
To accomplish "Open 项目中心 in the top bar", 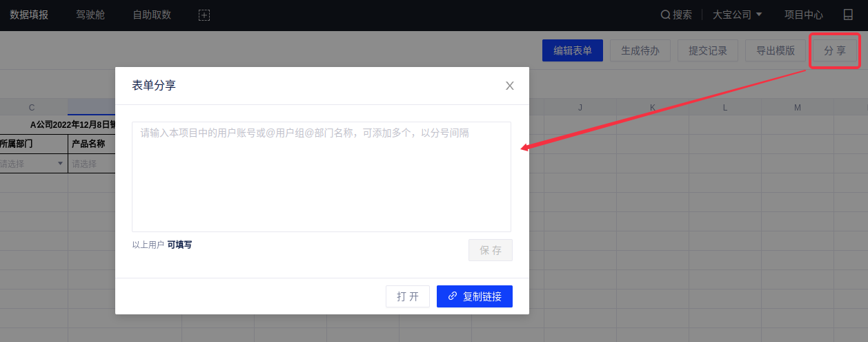I will pyautogui.click(x=804, y=15).
